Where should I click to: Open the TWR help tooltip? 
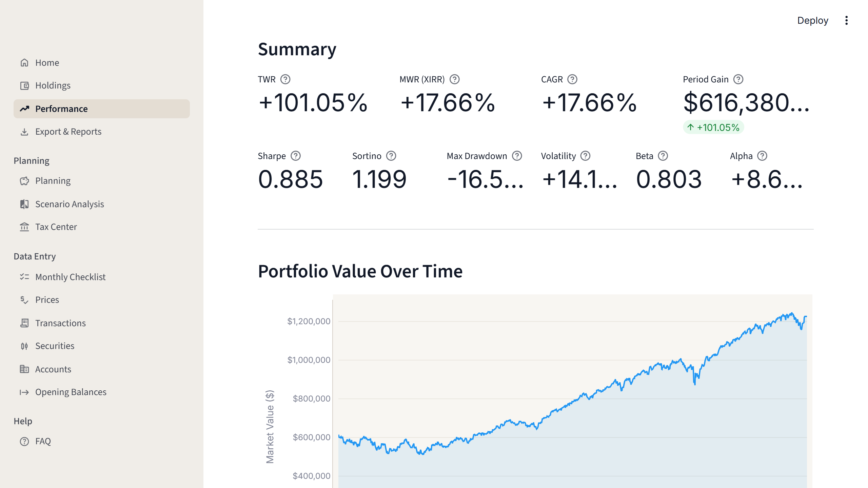[x=286, y=79]
